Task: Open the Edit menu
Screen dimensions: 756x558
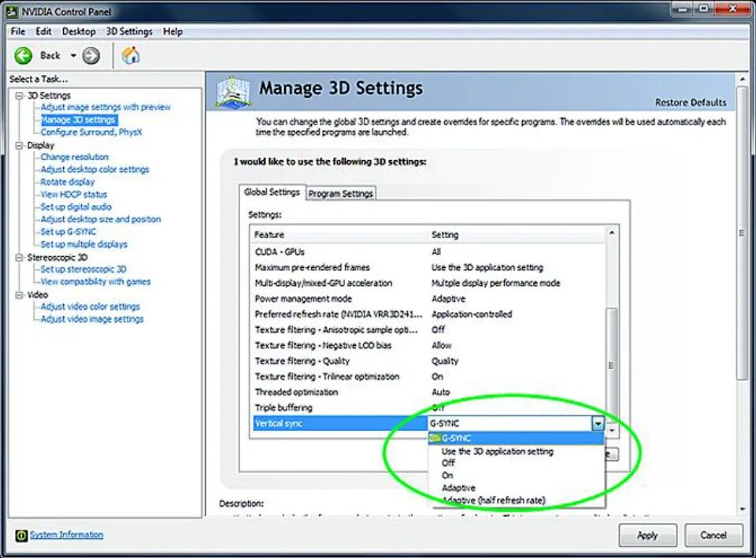Action: coord(43,32)
